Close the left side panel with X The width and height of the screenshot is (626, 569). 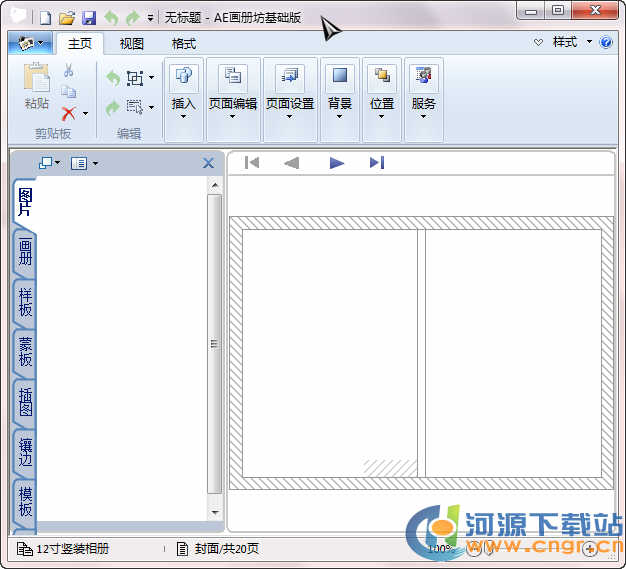(208, 163)
